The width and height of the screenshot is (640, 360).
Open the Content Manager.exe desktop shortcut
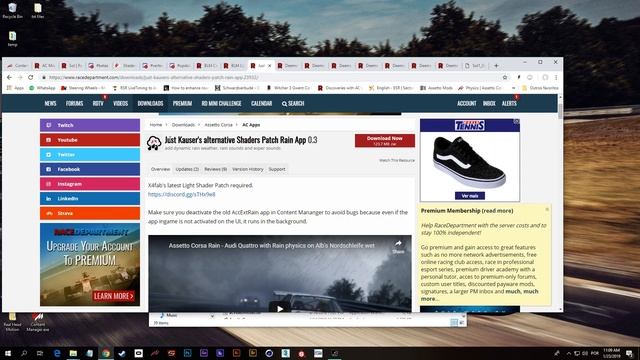tap(38, 322)
